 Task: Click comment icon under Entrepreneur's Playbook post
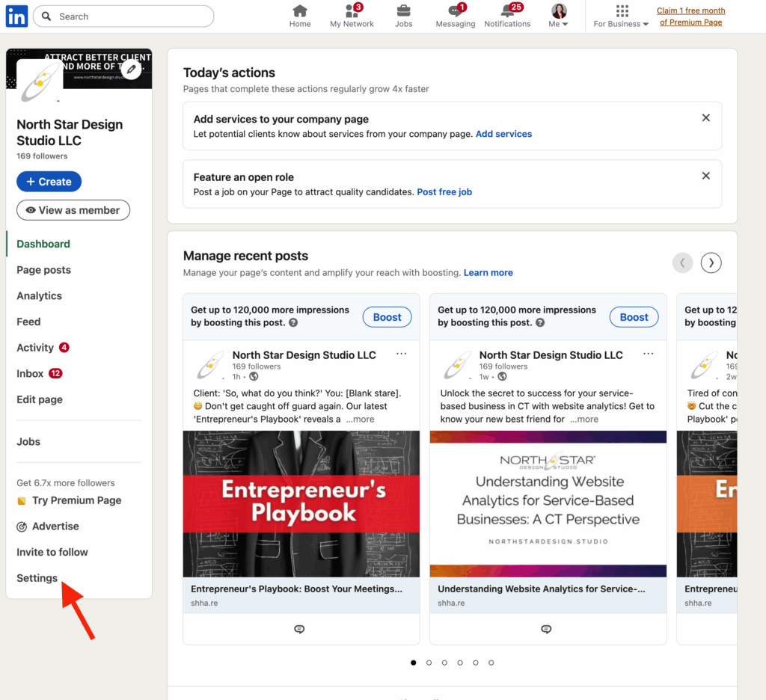[x=299, y=629]
